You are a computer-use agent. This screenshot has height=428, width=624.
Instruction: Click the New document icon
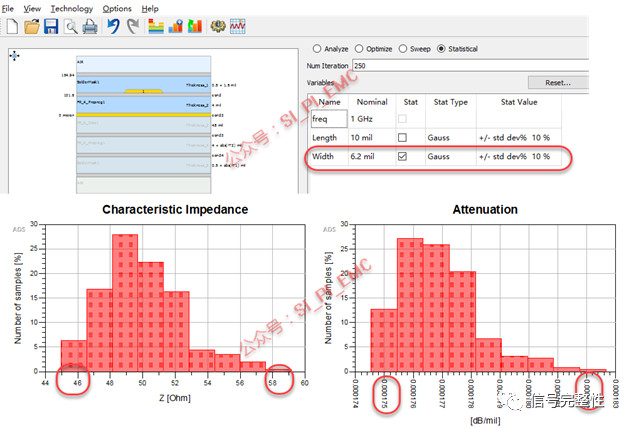tap(12, 26)
